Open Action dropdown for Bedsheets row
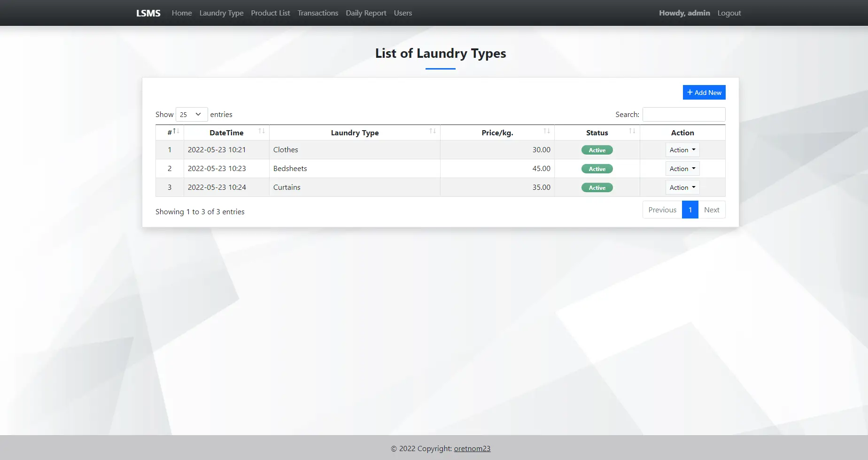This screenshot has width=868, height=460. [x=682, y=169]
